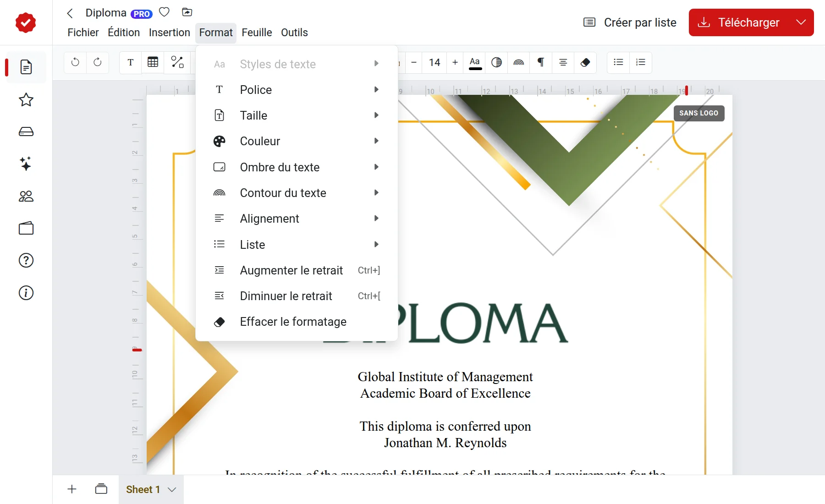Expand the Alignement submenu
This screenshot has width=825, height=504.
[x=297, y=219]
